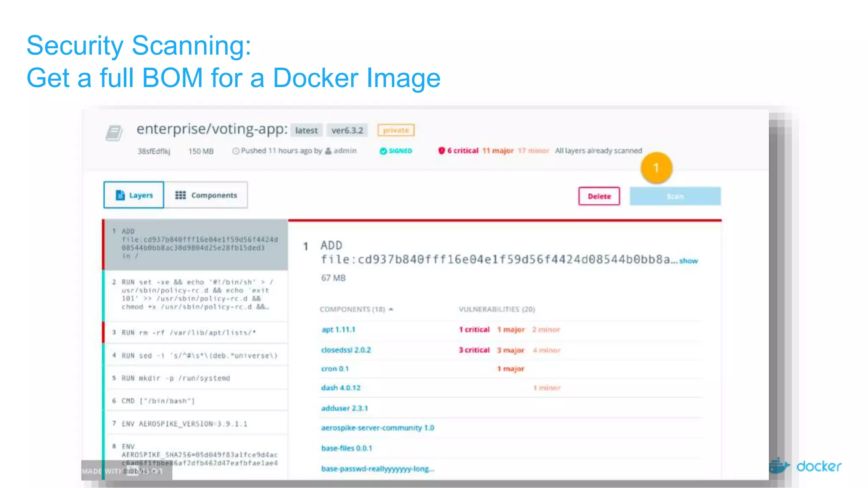Switch to the Layers tab
The height and width of the screenshot is (488, 868).
[x=134, y=195]
